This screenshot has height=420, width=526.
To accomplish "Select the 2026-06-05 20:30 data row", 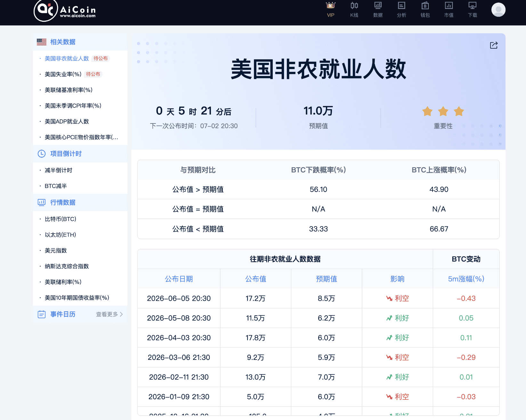I will pyautogui.click(x=318, y=298).
